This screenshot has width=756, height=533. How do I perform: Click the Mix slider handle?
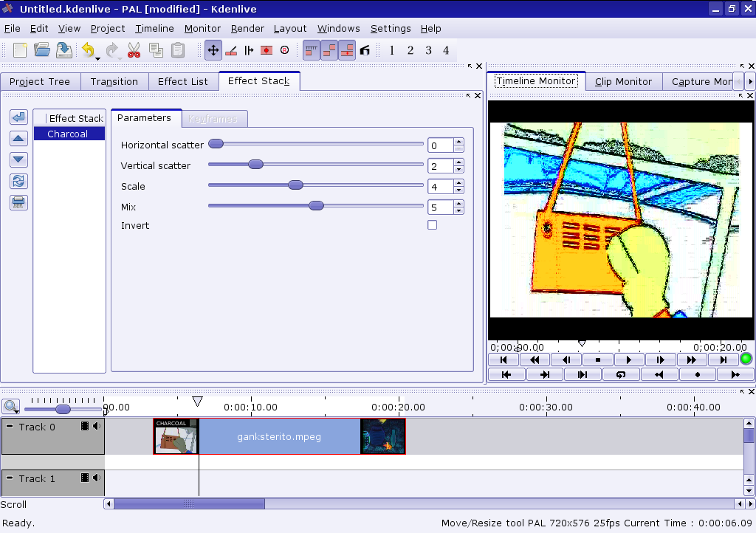pyautogui.click(x=316, y=206)
